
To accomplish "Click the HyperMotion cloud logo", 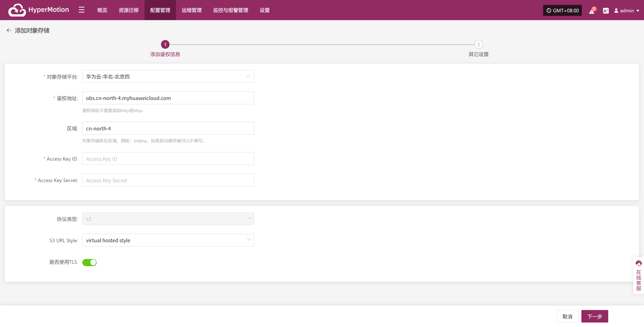I will click(x=17, y=10).
